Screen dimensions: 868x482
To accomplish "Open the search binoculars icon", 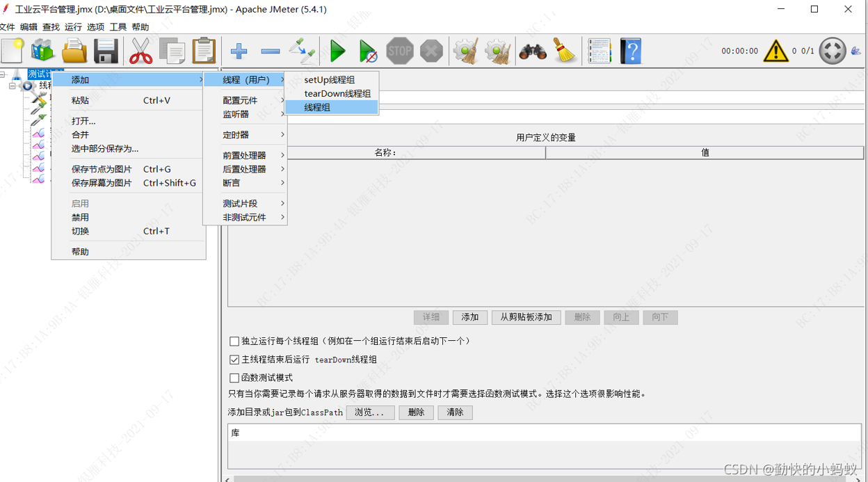I will (532, 51).
